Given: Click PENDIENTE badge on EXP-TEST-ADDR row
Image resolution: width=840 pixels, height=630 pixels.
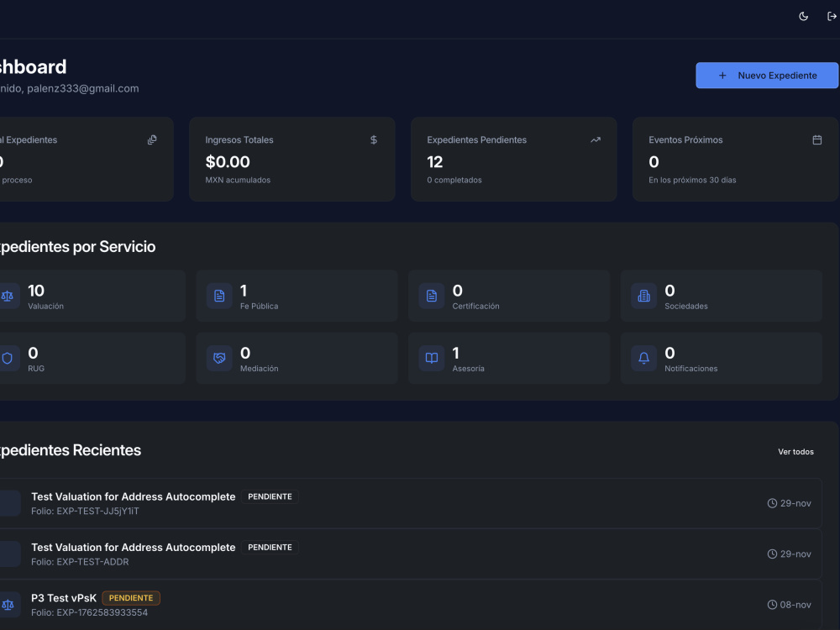Looking at the screenshot, I should 270,548.
